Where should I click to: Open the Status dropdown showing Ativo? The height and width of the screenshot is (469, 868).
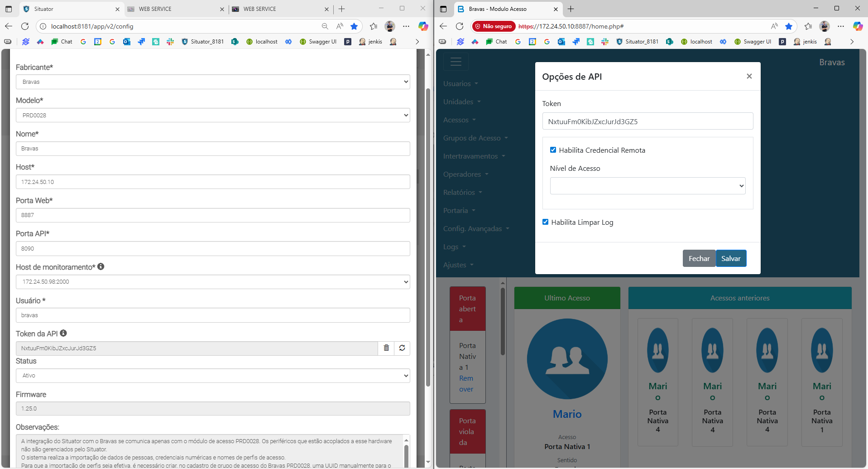click(x=213, y=376)
